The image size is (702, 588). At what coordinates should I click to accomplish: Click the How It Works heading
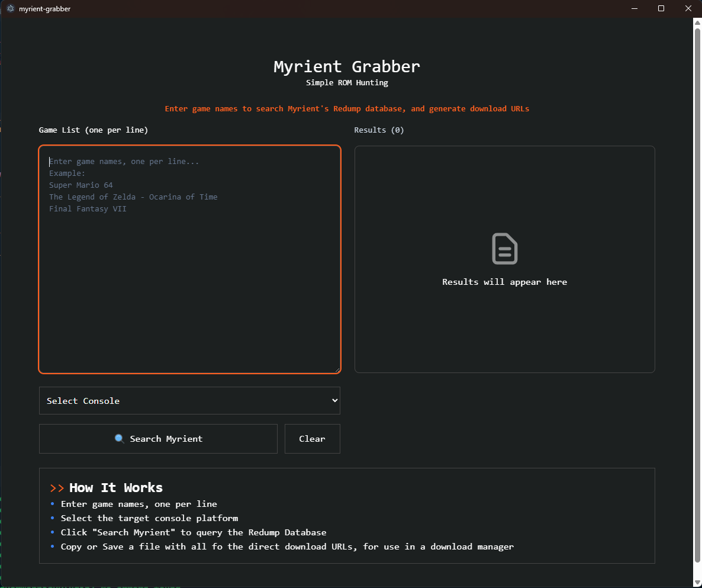(116, 488)
